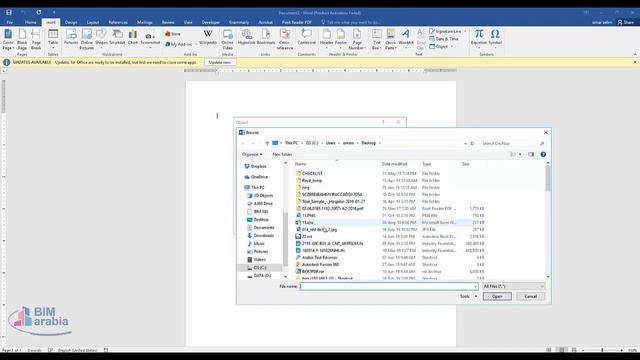Image resolution: width=640 pixels, height=360 pixels.
Task: Switch to the Mailings tab
Action: click(144, 22)
